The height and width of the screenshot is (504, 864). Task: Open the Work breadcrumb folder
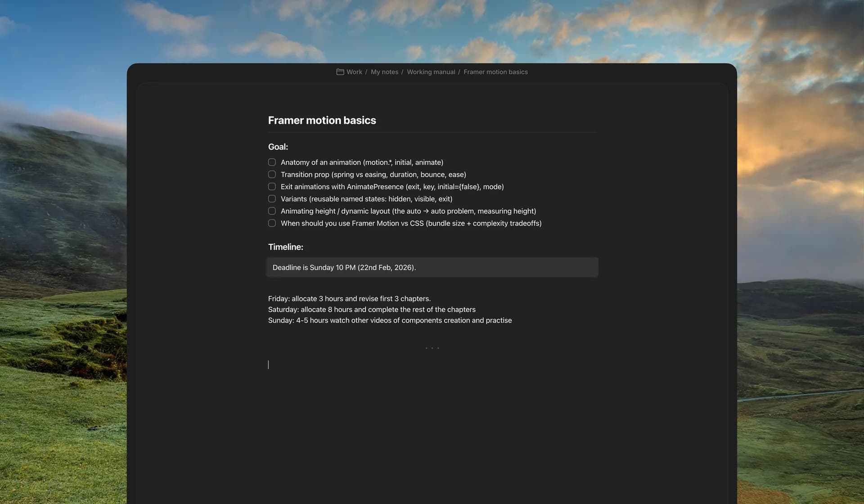point(354,72)
